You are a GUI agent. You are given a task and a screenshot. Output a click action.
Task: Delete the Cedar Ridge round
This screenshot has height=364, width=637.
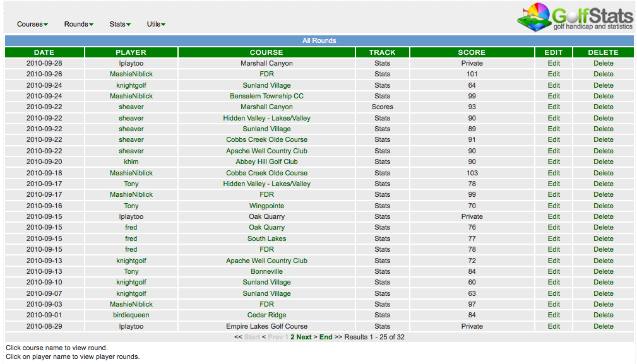(x=604, y=315)
